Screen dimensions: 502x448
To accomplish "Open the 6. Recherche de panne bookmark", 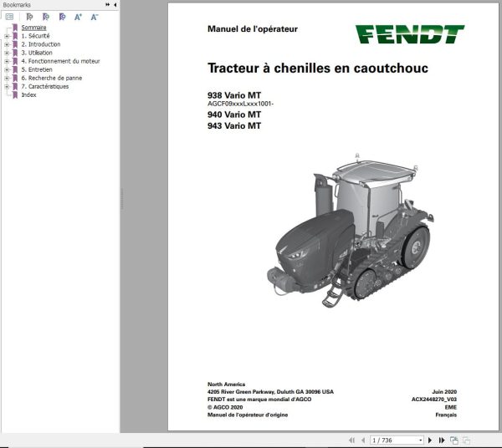I will 52,78.
